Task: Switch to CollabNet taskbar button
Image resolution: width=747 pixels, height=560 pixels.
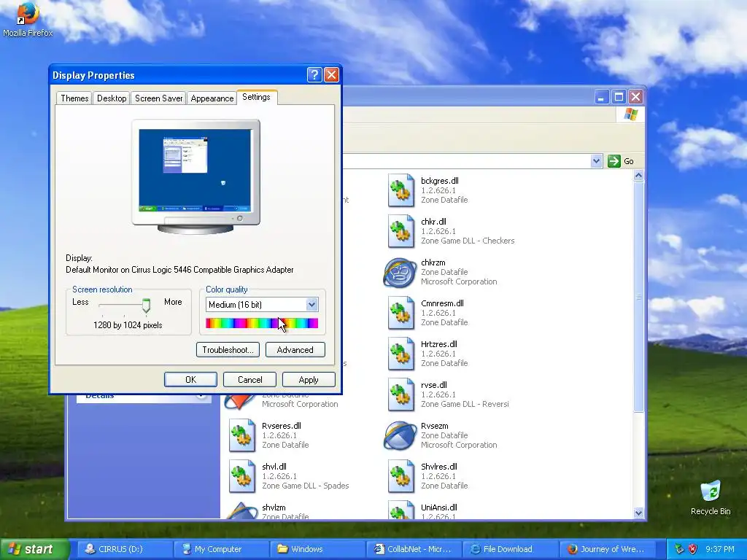Action: coord(413,549)
